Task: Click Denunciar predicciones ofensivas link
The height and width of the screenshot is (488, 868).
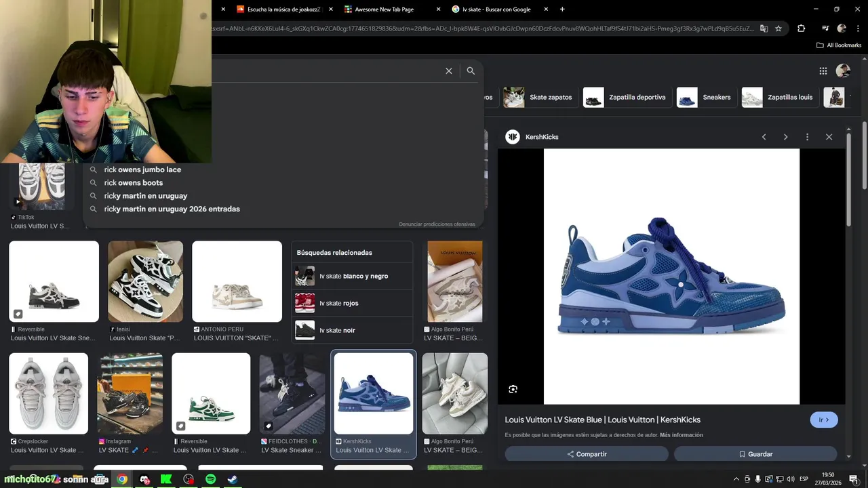Action: (x=437, y=224)
